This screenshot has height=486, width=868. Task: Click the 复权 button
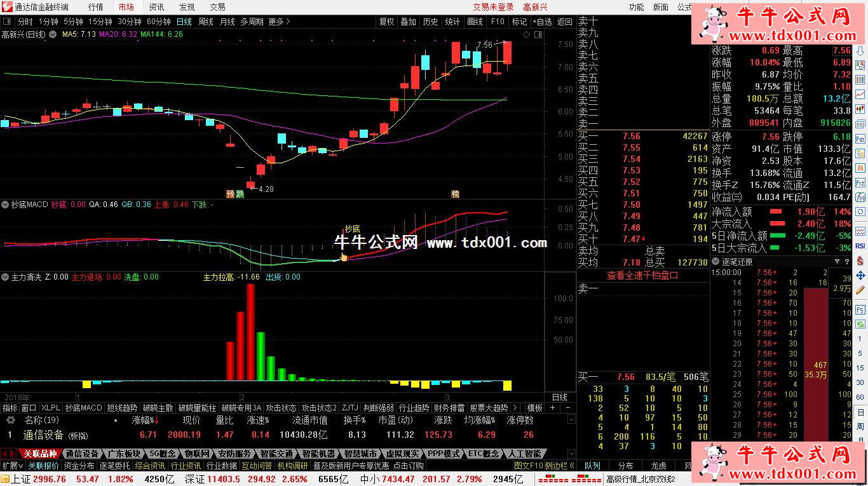(x=386, y=22)
